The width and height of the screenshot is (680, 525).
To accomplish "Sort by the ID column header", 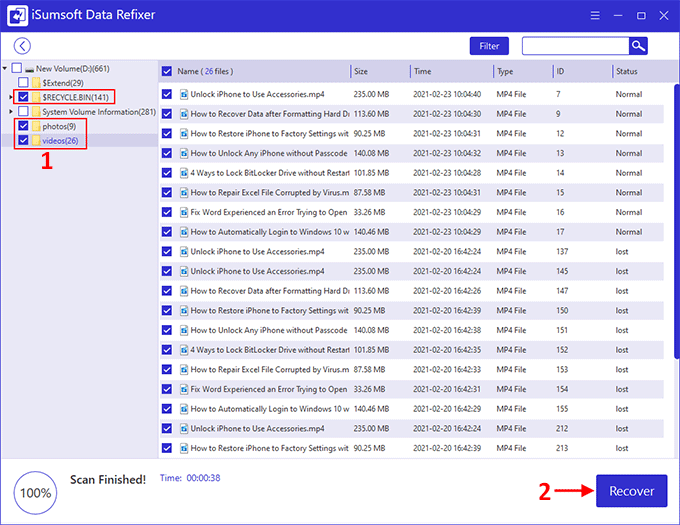I will click(560, 71).
